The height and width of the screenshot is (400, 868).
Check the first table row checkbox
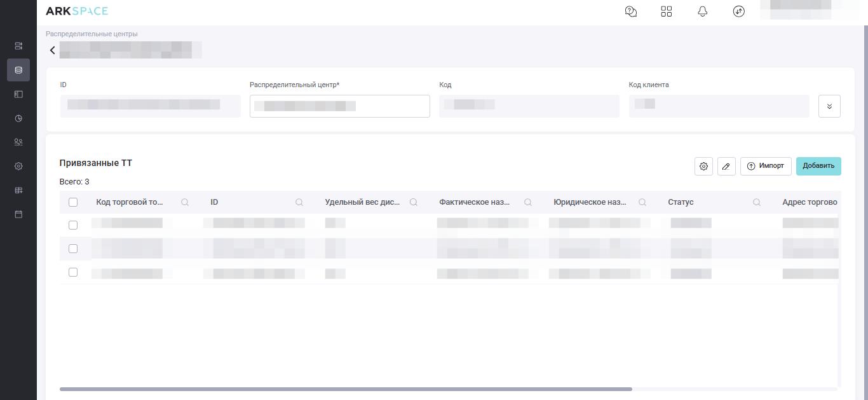tap(73, 225)
